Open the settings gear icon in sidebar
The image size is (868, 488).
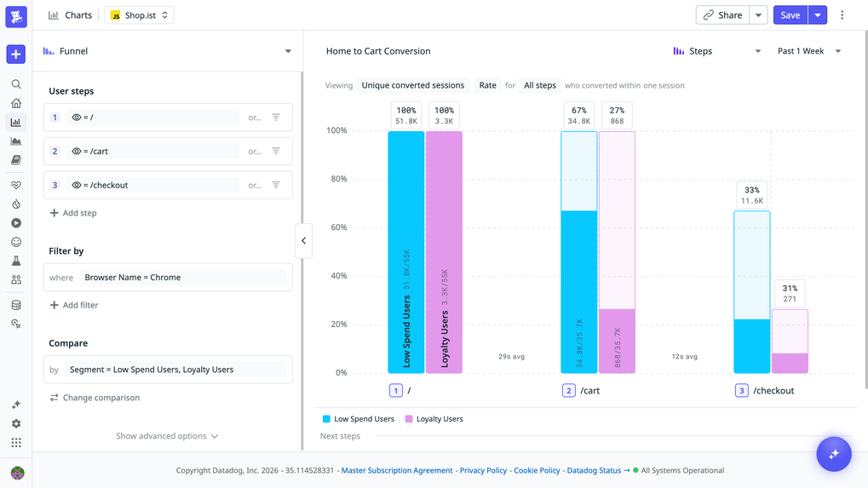(x=16, y=423)
